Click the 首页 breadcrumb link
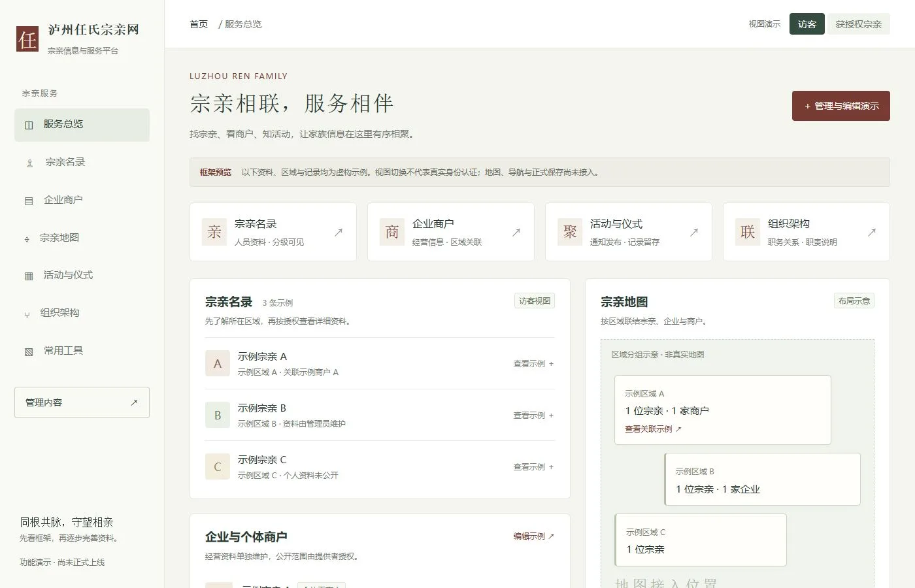Image resolution: width=915 pixels, height=588 pixels. point(199,24)
